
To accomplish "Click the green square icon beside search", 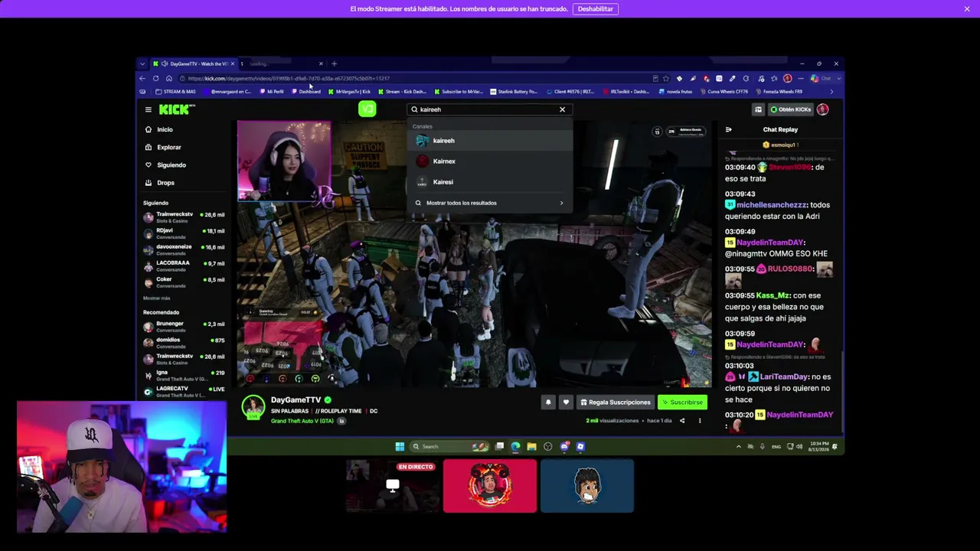I will (x=367, y=109).
